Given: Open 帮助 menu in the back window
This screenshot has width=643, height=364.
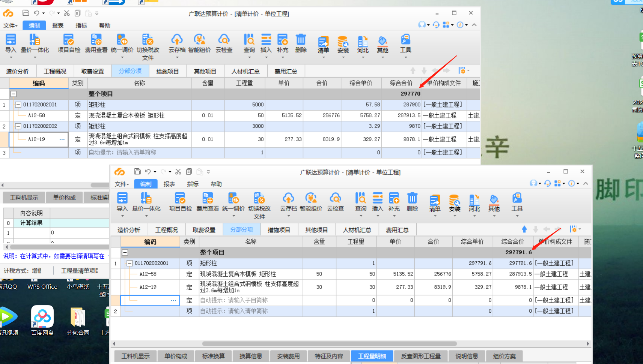Looking at the screenshot, I should click(x=105, y=25).
